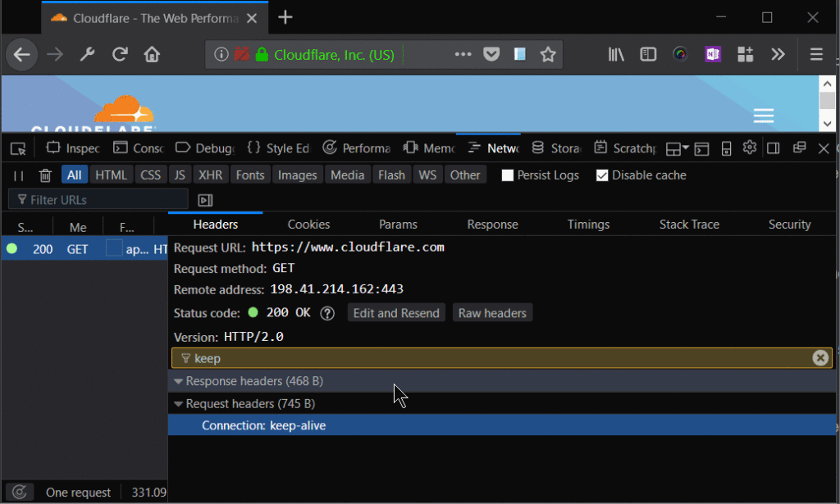Open a new browser tab

(x=285, y=18)
